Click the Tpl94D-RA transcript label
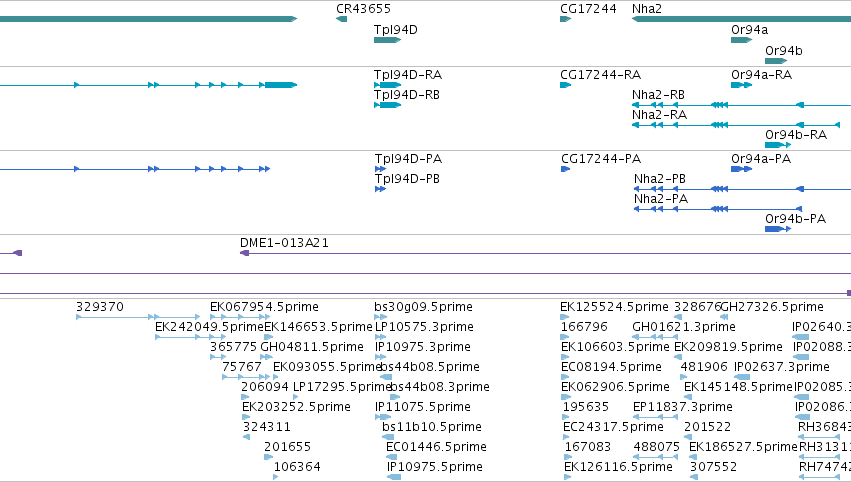The width and height of the screenshot is (851, 482). pos(408,75)
